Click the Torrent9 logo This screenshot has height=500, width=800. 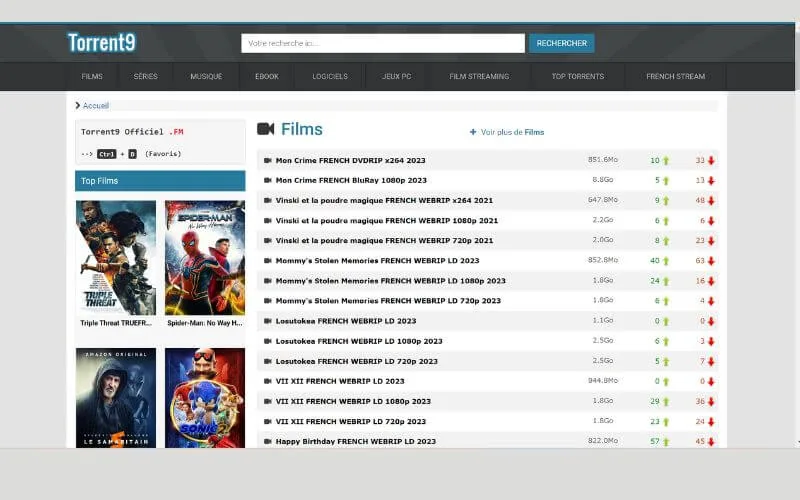(x=102, y=42)
